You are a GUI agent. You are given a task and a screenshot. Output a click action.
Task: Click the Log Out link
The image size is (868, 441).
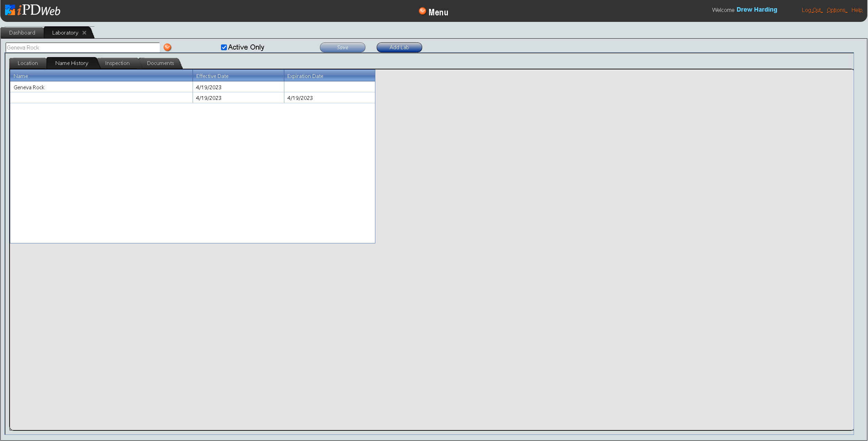point(811,10)
